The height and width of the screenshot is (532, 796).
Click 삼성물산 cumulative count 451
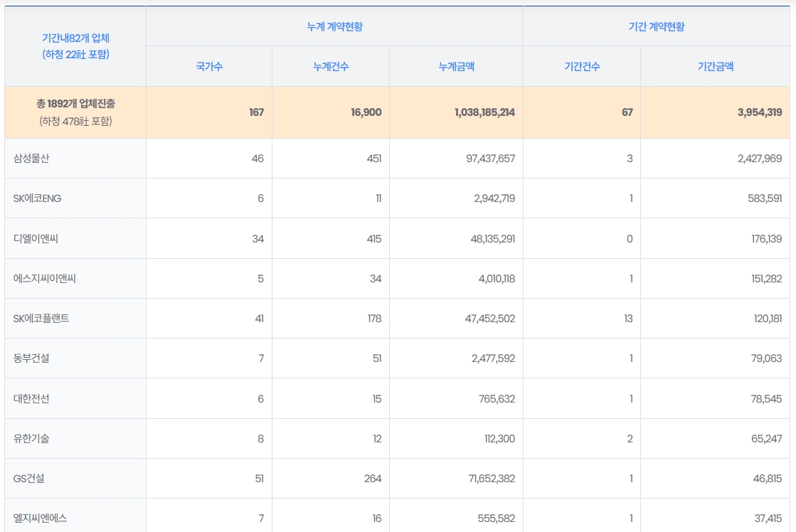tap(374, 159)
